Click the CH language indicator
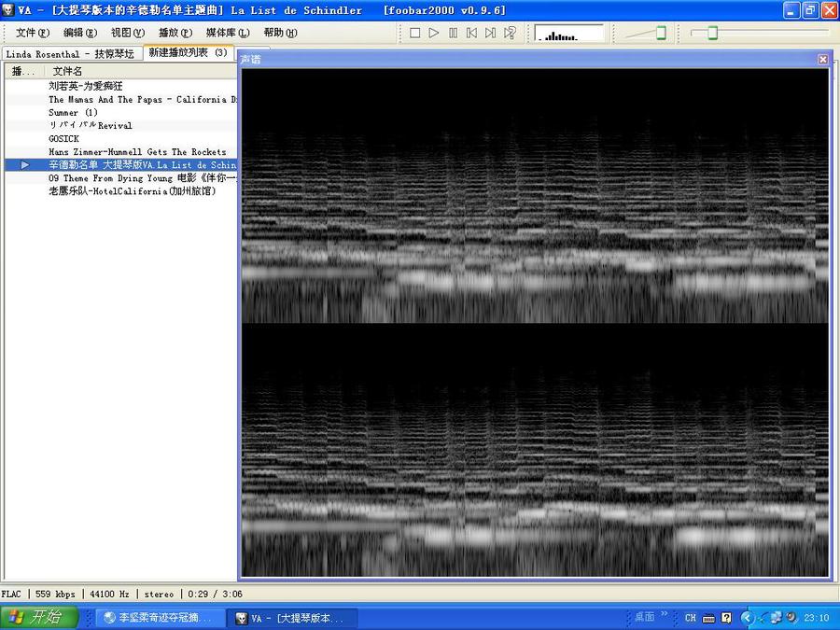 pos(690,618)
